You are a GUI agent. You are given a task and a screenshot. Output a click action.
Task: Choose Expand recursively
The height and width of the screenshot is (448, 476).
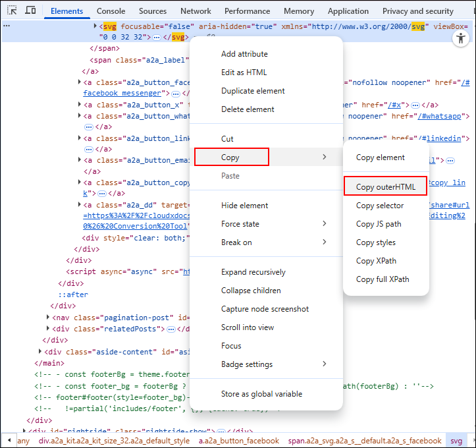coord(266,272)
